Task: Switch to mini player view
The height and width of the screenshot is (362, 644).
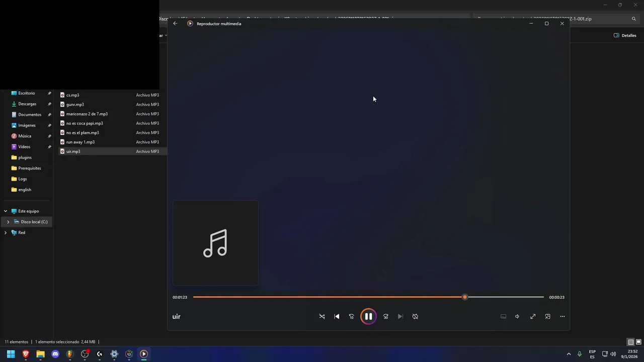Action: point(548,316)
